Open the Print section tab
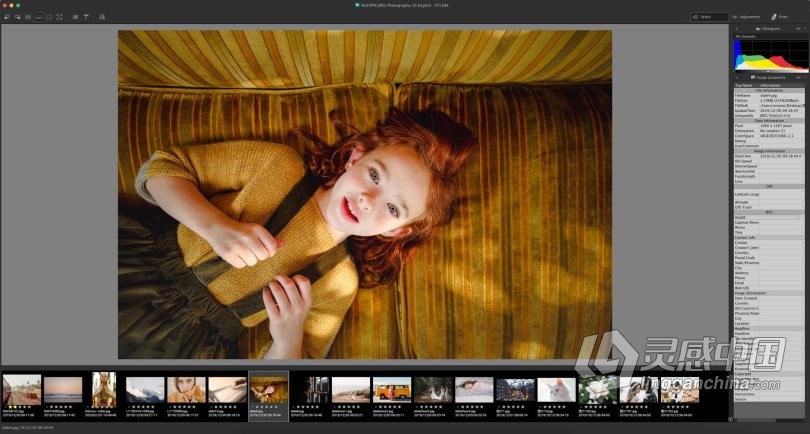The height and width of the screenshot is (434, 810). [781, 17]
